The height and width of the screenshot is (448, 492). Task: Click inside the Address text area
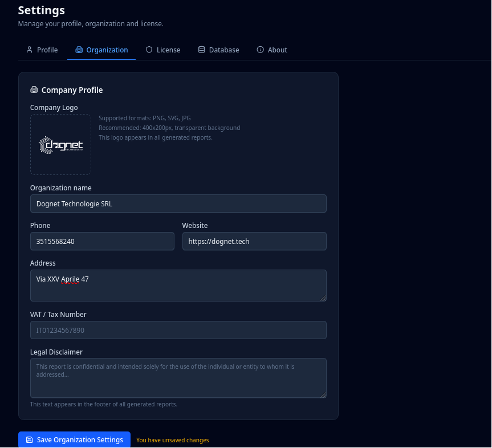click(178, 286)
